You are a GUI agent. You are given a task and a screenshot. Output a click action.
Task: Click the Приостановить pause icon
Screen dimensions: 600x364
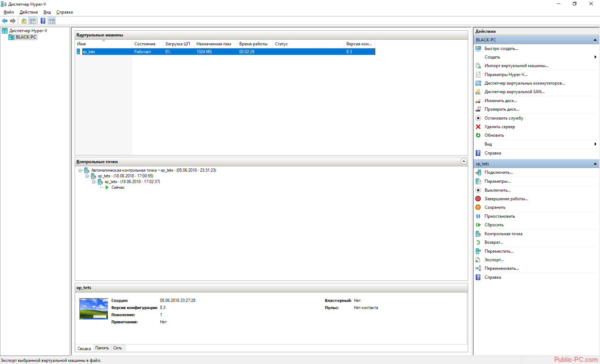pyautogui.click(x=478, y=216)
